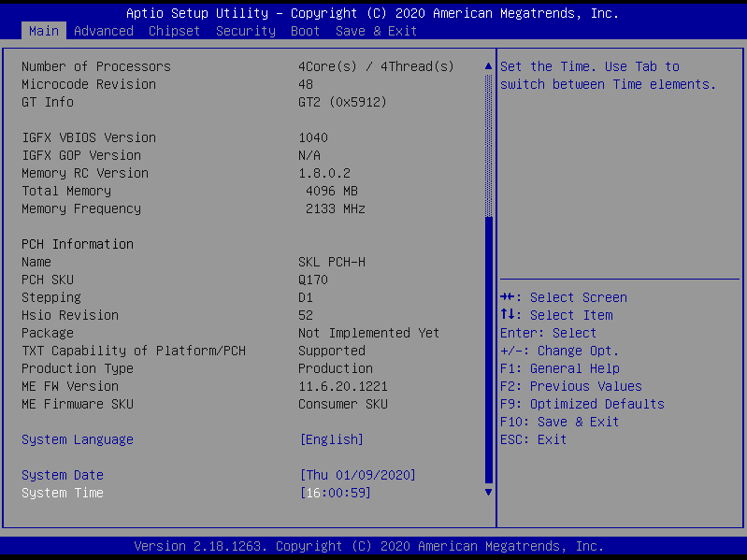
Task: Select the System Date setting label
Action: click(x=62, y=475)
